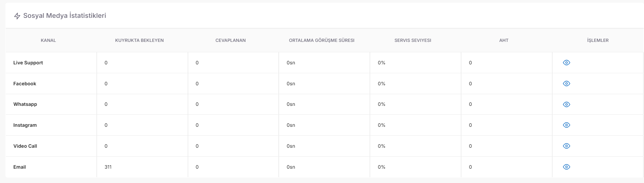Click the Instagram channel name
The image size is (644, 183).
(x=25, y=125)
